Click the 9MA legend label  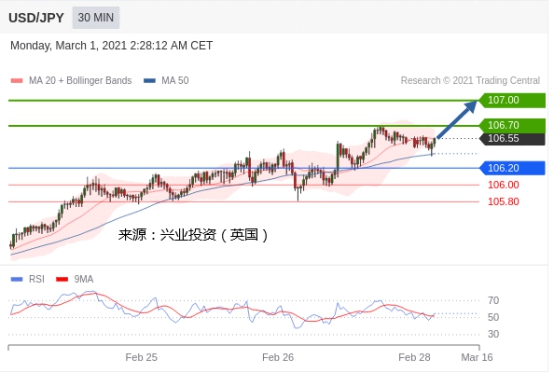coord(84,279)
